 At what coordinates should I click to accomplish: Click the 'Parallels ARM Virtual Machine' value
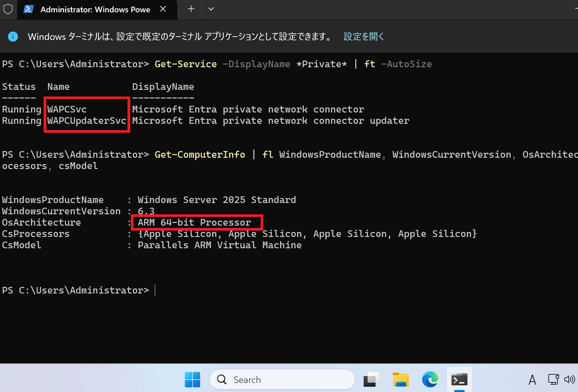[220, 245]
